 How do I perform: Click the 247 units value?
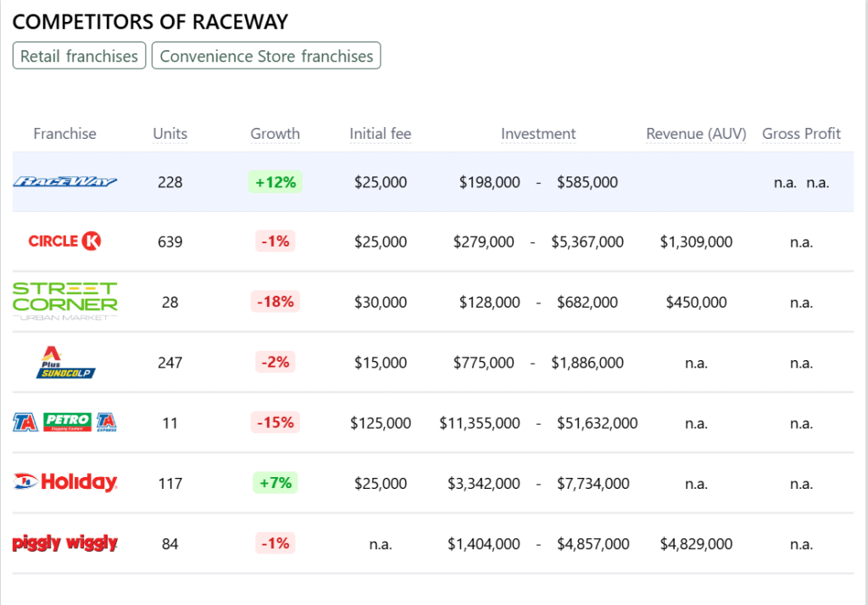coord(170,363)
